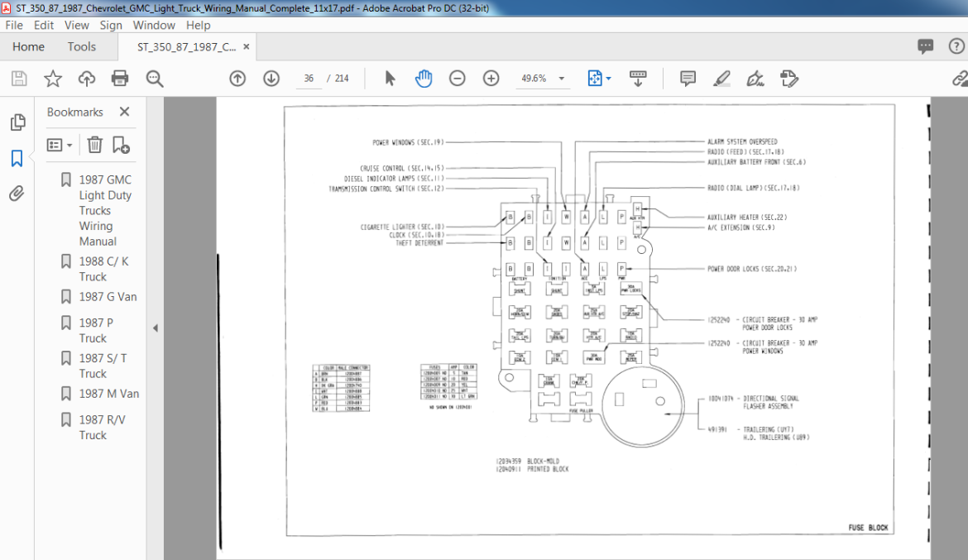Add a new bookmark
968x560 pixels.
point(121,145)
